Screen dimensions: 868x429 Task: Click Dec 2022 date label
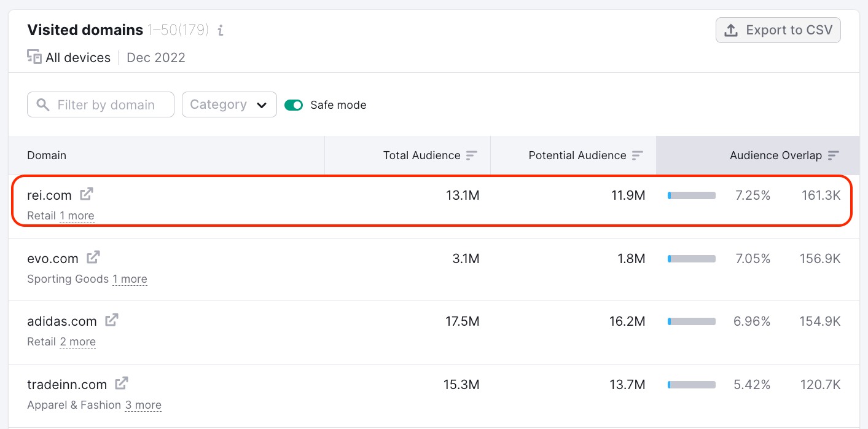point(156,58)
